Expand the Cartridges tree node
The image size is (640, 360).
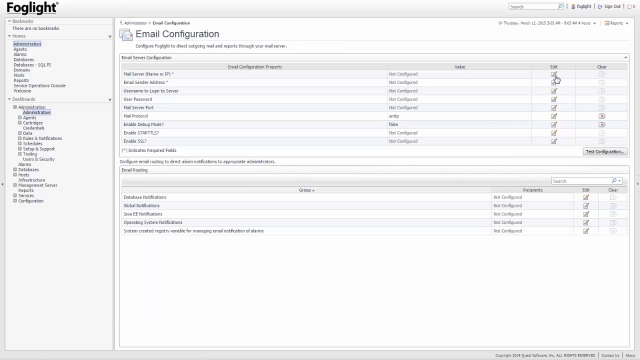pos(20,123)
